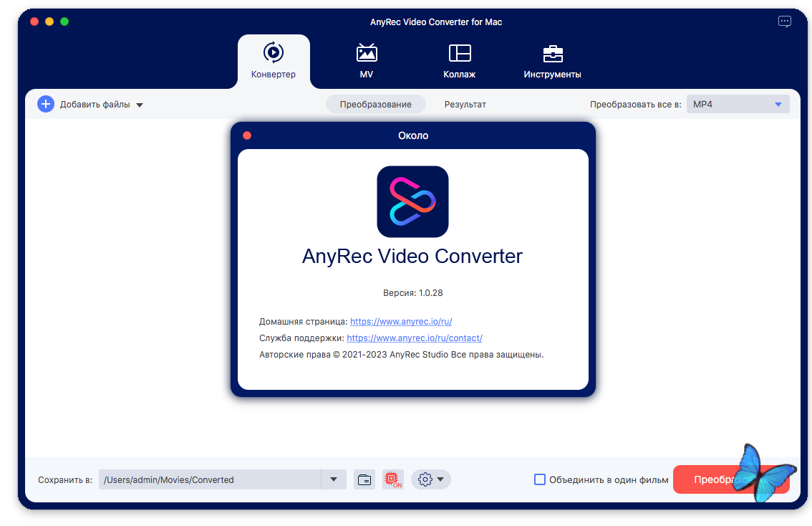Enable the Объединить в один фильм checkbox
Screen dimensions: 812x526
pos(540,479)
